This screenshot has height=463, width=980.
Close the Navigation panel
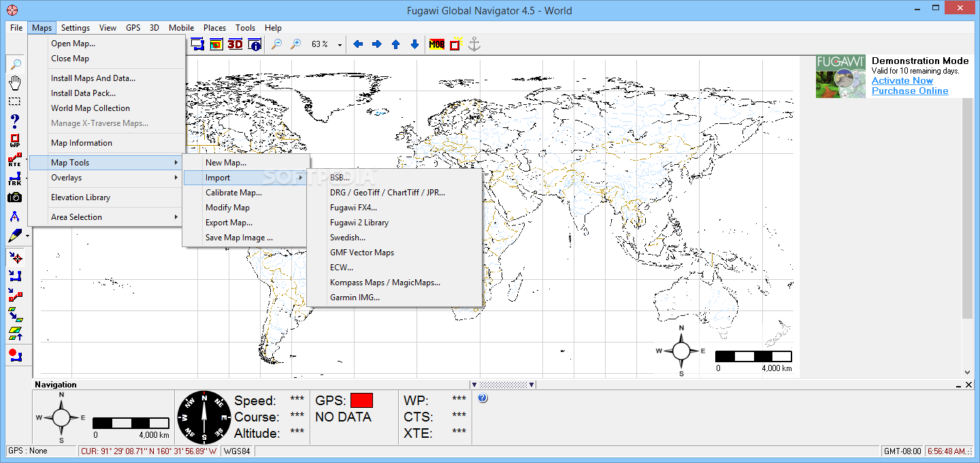tap(968, 385)
